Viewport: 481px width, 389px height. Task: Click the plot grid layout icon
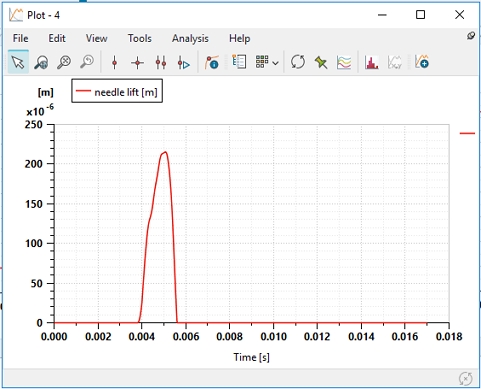point(262,62)
